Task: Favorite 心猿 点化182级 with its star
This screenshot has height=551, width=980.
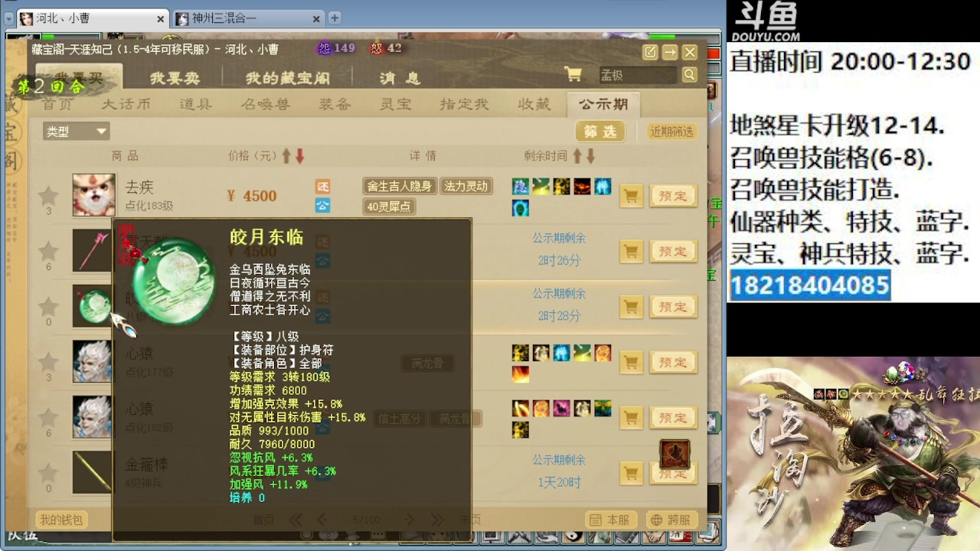Action: coord(48,417)
